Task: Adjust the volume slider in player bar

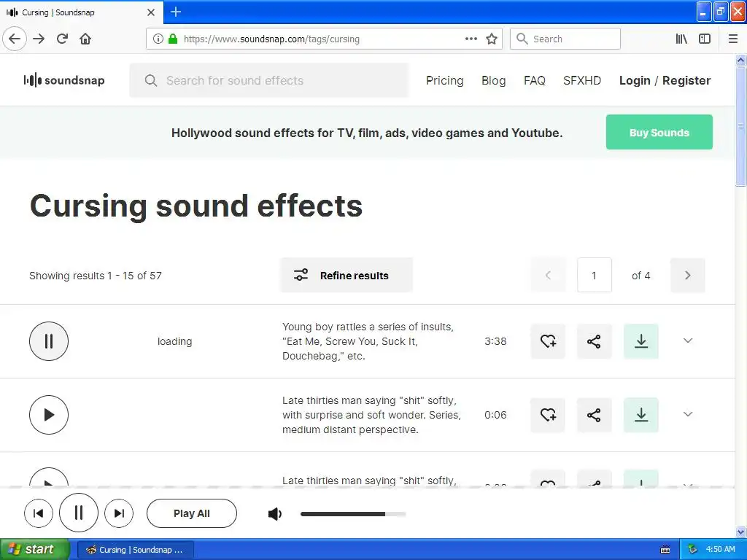Action: pyautogui.click(x=353, y=514)
